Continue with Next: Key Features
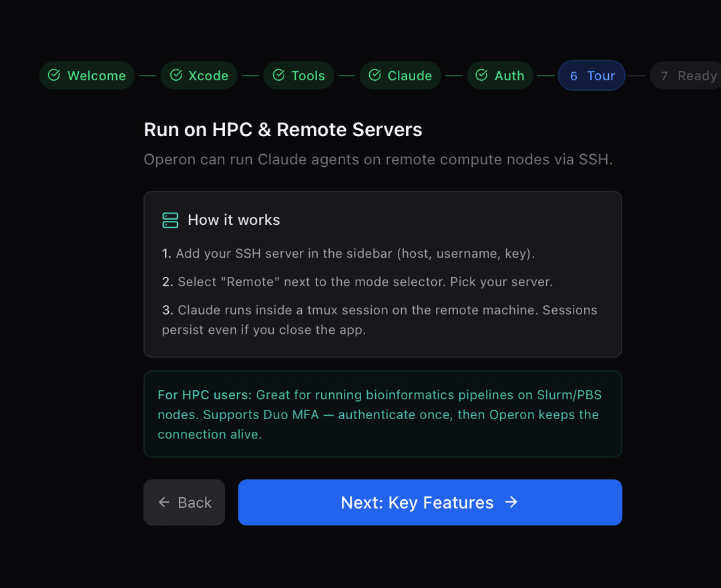Image resolution: width=721 pixels, height=588 pixels. pos(430,503)
